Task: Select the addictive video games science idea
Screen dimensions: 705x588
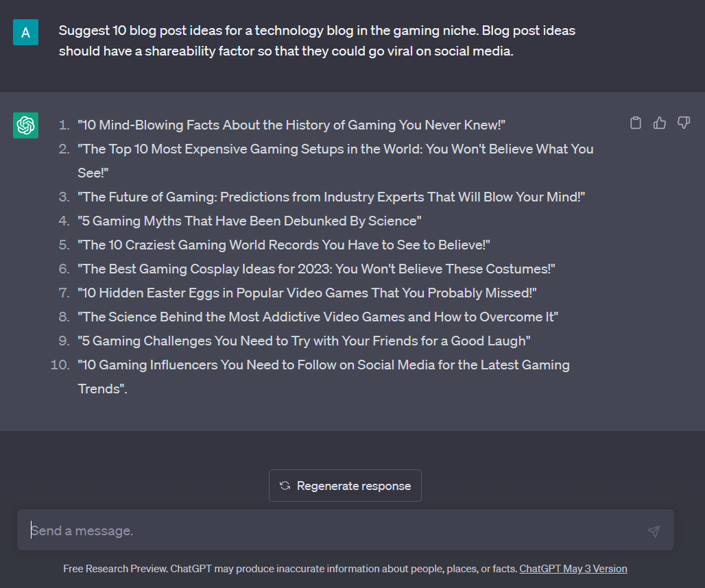Action: (318, 317)
